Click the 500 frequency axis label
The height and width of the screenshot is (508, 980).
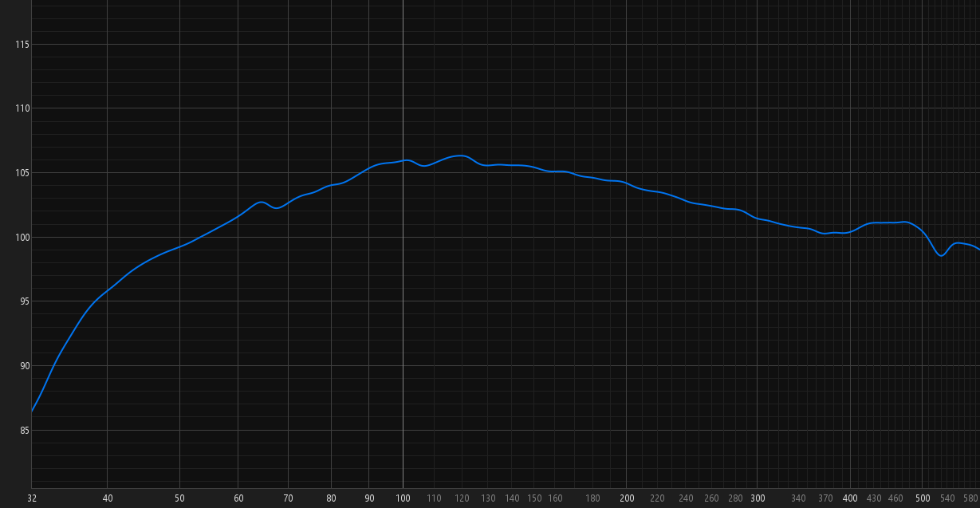click(923, 498)
